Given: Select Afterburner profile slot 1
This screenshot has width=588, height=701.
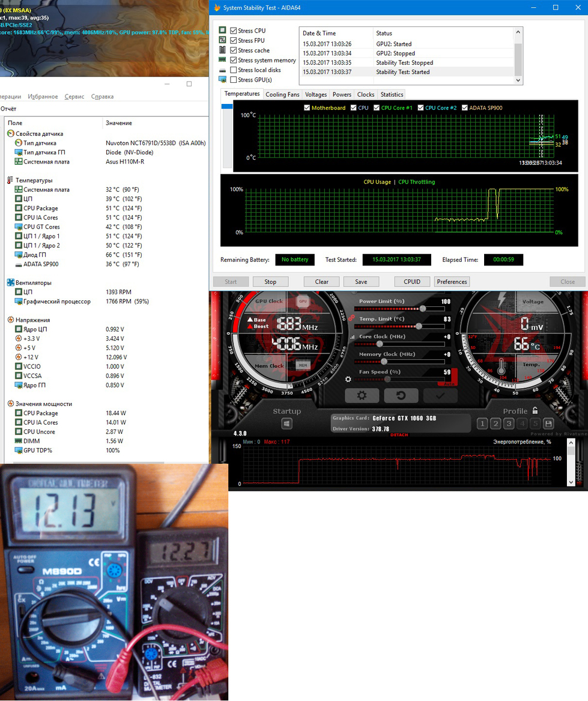Looking at the screenshot, I should tap(482, 423).
